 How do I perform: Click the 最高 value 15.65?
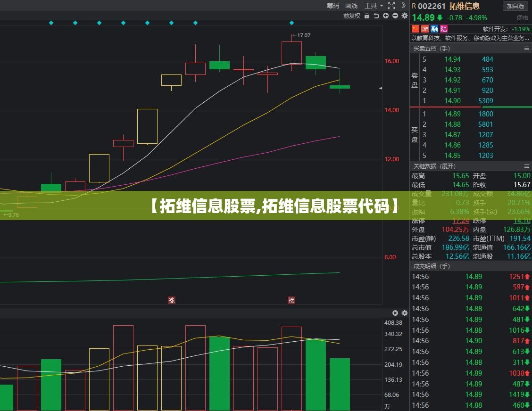point(460,176)
